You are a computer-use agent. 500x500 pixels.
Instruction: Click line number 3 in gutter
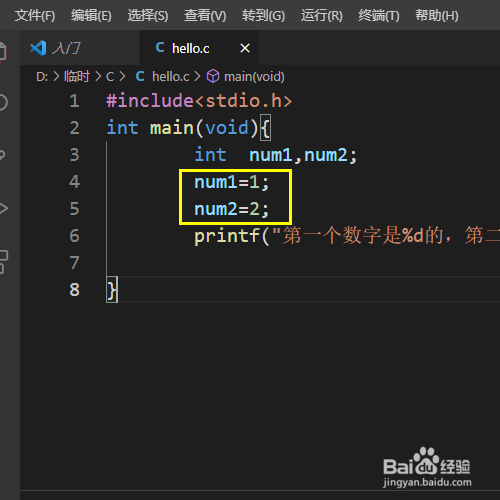tap(74, 155)
